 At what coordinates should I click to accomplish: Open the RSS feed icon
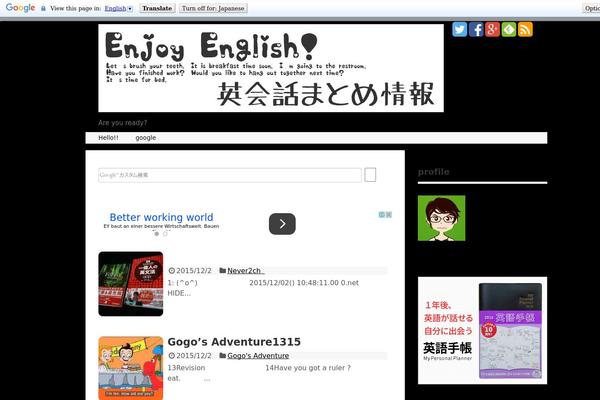coord(525,29)
